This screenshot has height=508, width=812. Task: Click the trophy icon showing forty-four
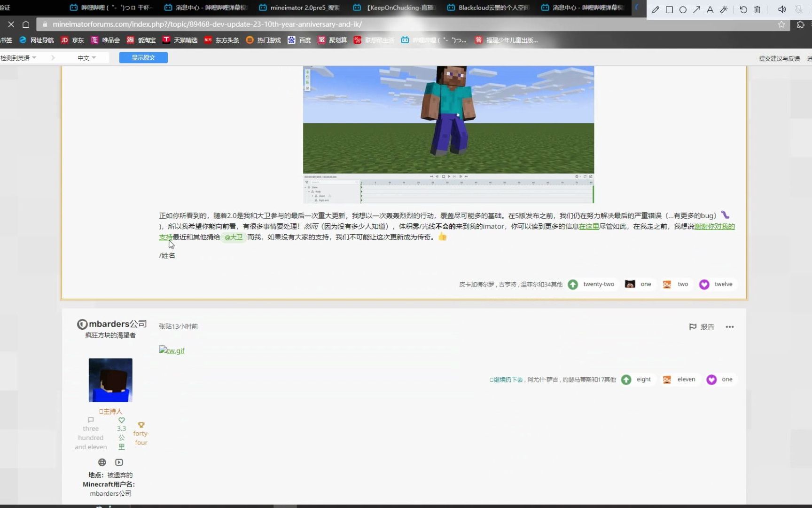coord(141,425)
